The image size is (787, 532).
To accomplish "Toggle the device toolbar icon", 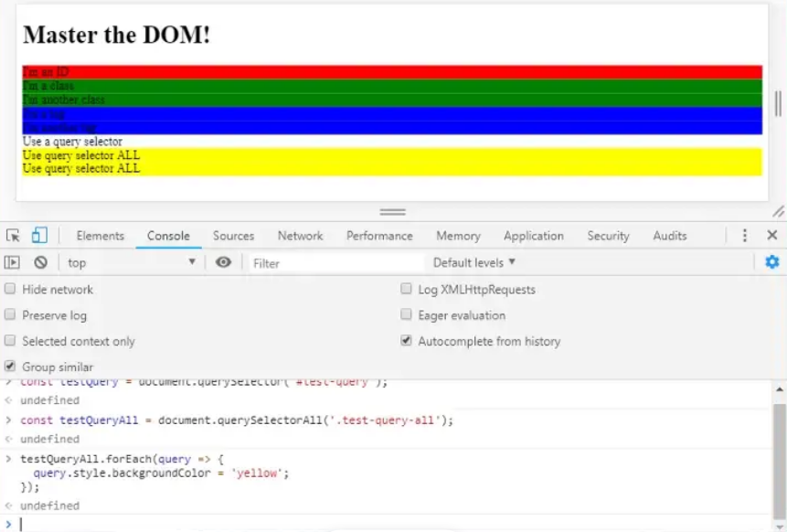I will pos(39,236).
